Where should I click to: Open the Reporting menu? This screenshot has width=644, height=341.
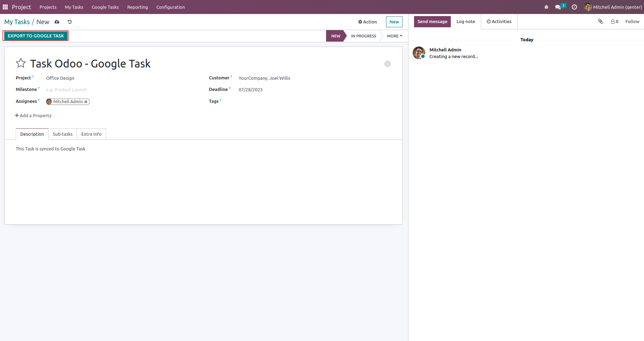(137, 7)
